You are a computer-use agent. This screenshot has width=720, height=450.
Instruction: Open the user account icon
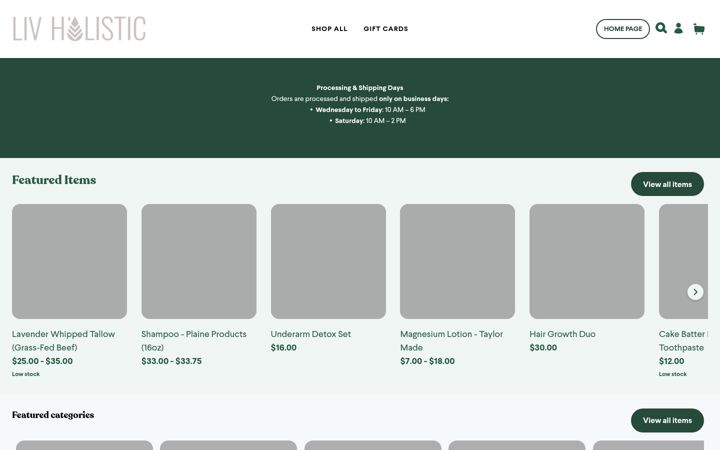pyautogui.click(x=678, y=28)
